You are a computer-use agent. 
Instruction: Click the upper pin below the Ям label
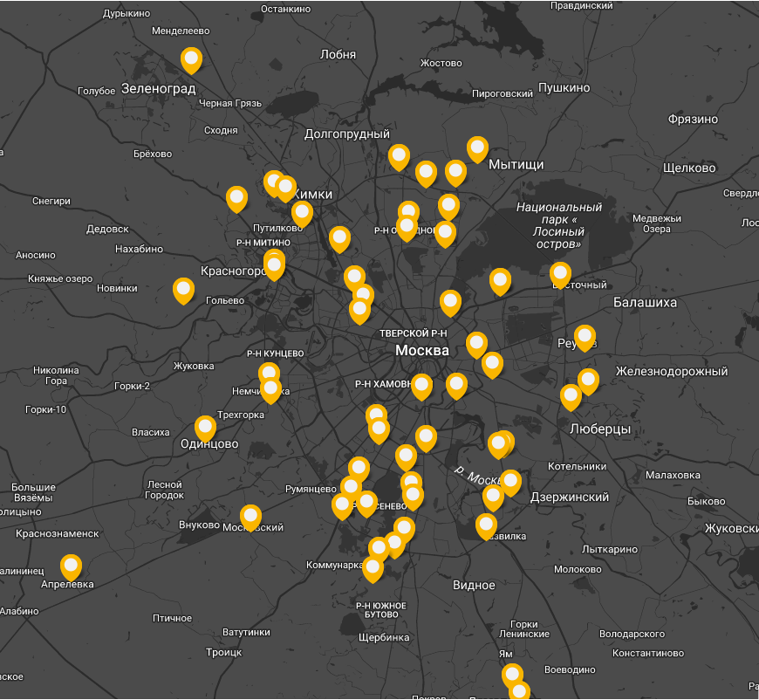click(512, 676)
